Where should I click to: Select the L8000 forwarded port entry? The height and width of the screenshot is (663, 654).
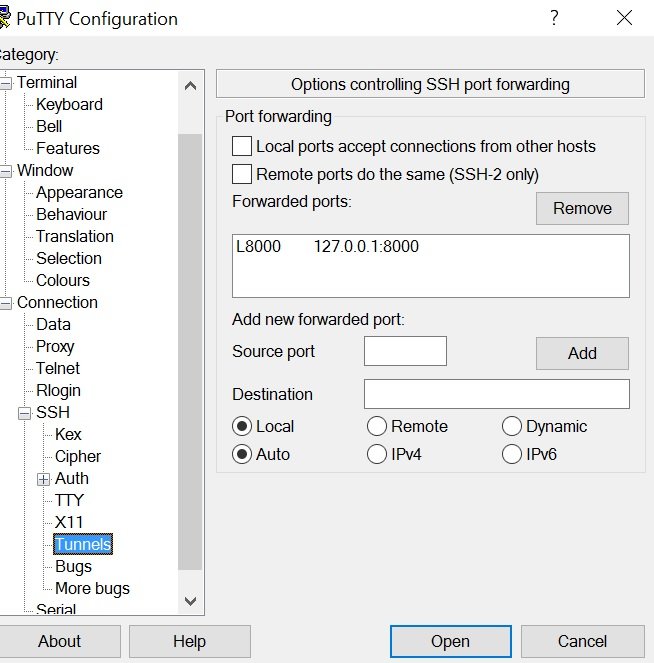328,246
